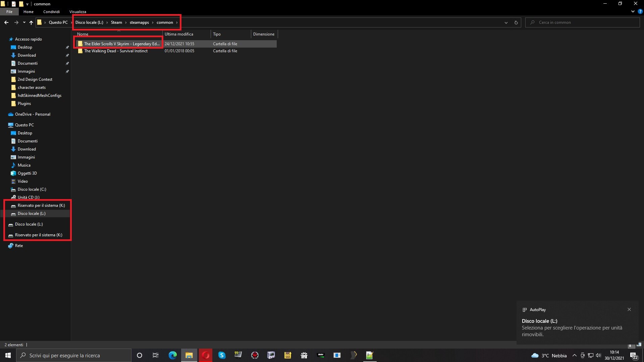Click the network tray icon
Image resolution: width=644 pixels, height=362 pixels.
click(x=591, y=355)
